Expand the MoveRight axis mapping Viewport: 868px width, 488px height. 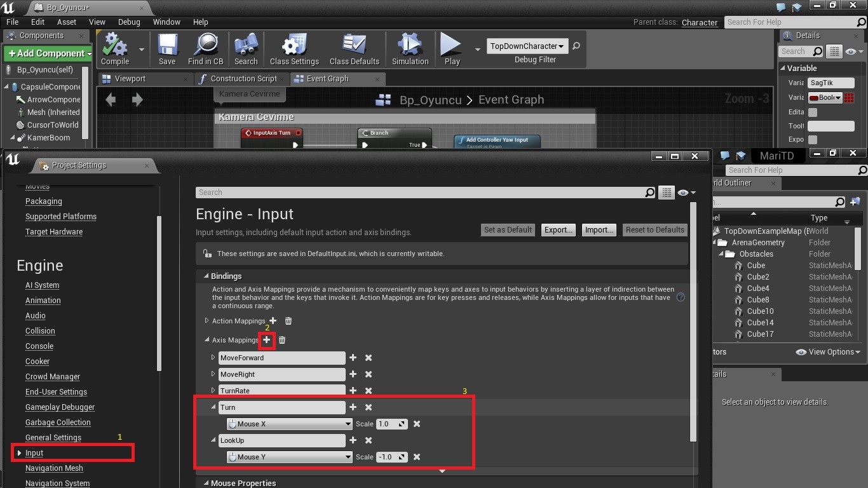pos(214,374)
